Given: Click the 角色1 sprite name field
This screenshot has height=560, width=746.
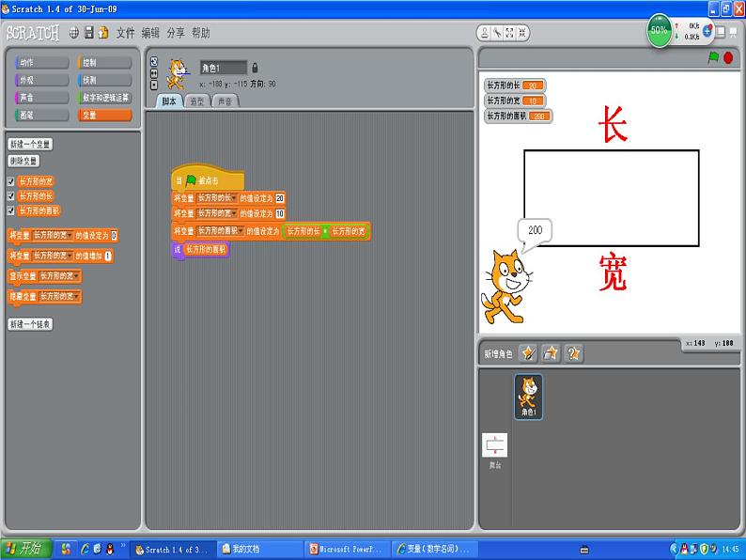Looking at the screenshot, I should (x=224, y=68).
